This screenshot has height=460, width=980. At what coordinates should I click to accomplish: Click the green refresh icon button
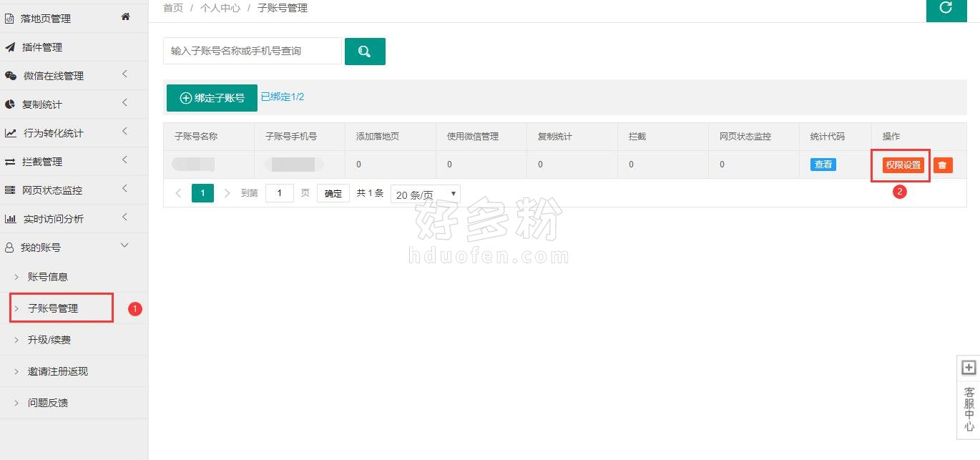(946, 8)
